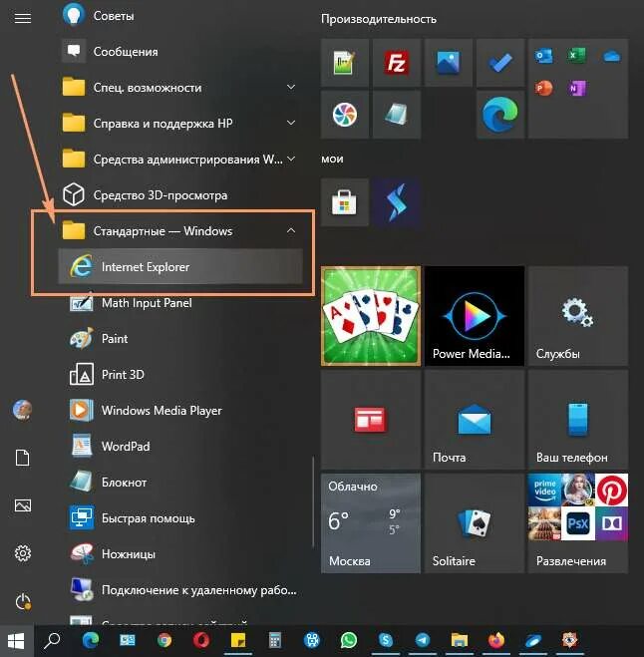Launch Paint from the app list
Image resolution: width=644 pixels, height=657 pixels.
tap(180, 339)
